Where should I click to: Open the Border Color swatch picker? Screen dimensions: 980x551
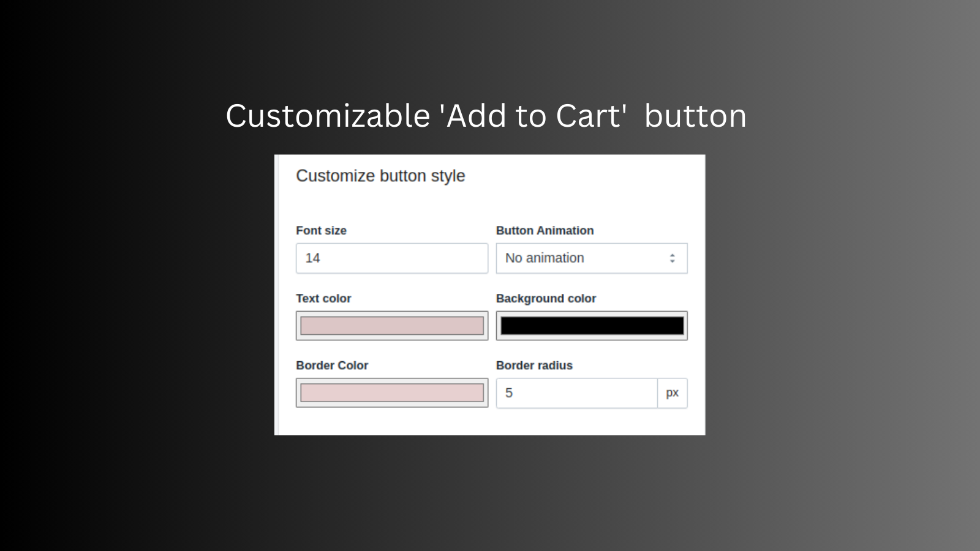click(392, 393)
